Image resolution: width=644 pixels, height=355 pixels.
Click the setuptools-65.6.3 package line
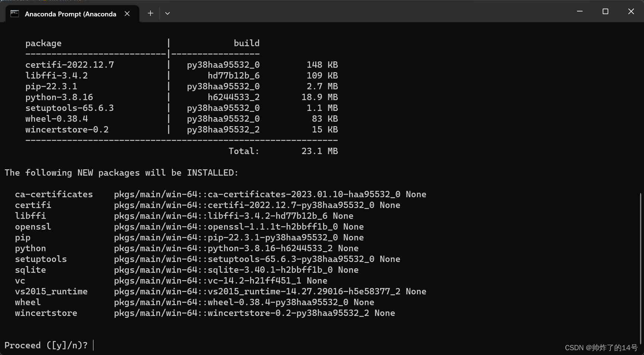pos(70,108)
